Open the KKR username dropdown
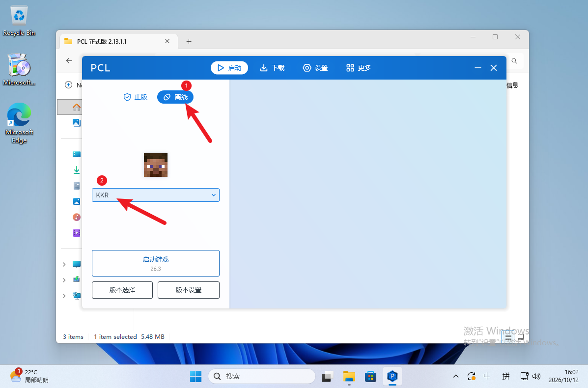Screen dimensions: 588x388 pyautogui.click(x=156, y=195)
